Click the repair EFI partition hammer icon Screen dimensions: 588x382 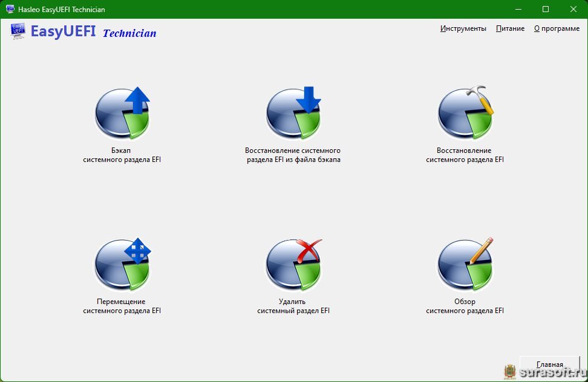click(465, 113)
